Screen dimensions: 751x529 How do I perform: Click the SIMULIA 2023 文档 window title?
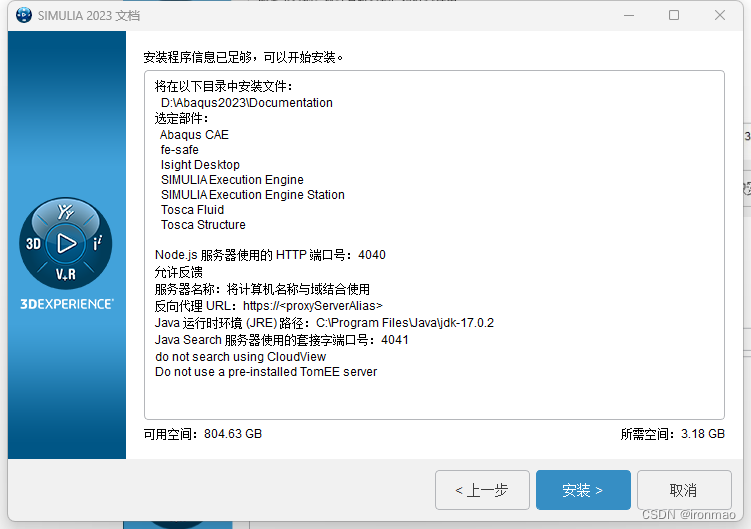coord(89,16)
